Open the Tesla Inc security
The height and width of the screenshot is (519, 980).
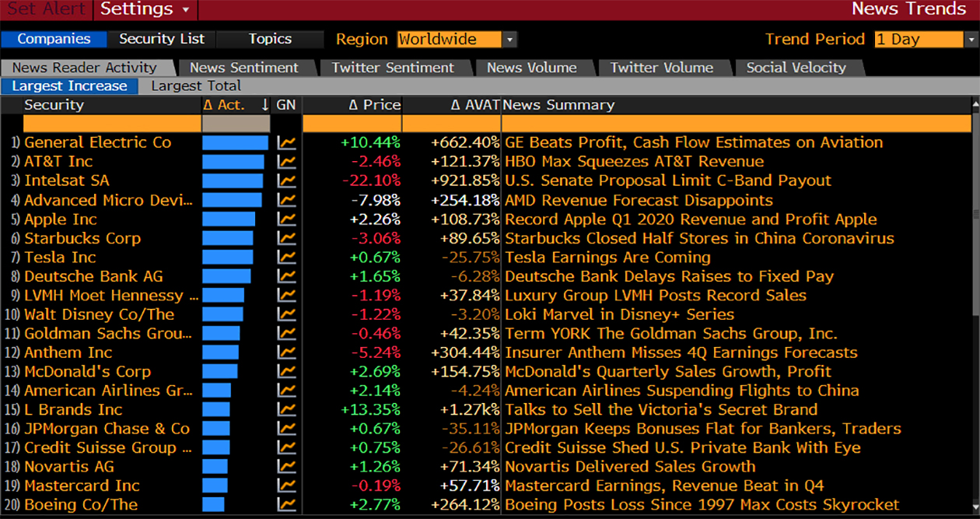click(x=60, y=258)
